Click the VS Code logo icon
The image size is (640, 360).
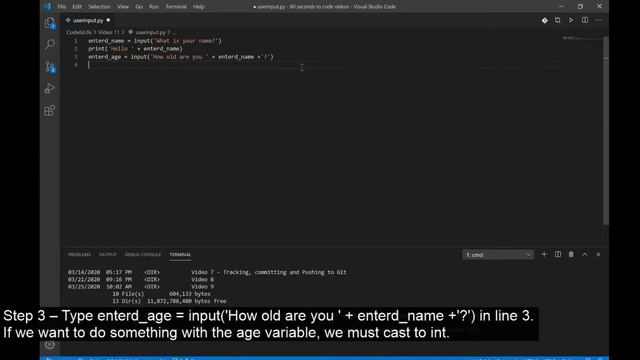47,6
